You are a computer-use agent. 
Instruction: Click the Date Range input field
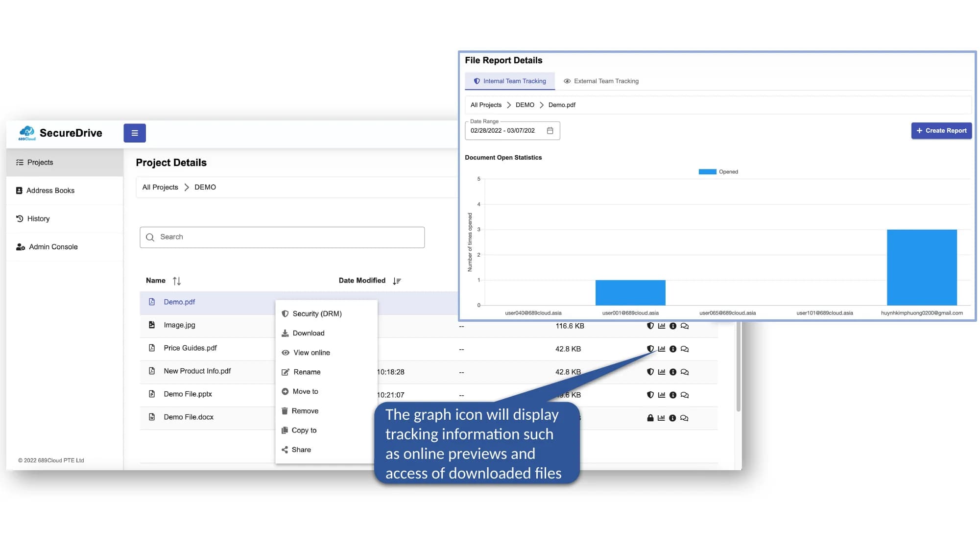(512, 131)
